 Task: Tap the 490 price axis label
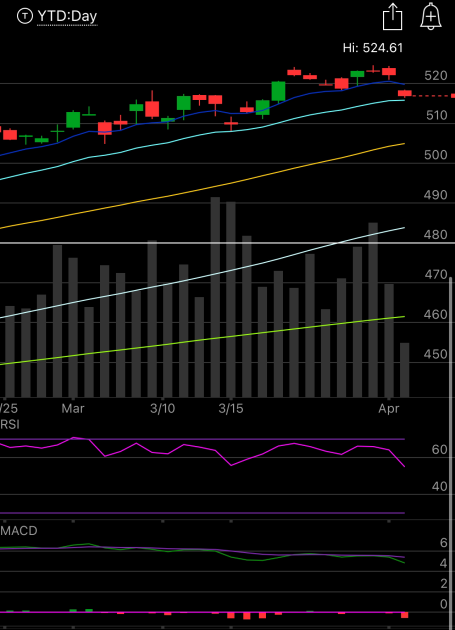click(x=435, y=195)
